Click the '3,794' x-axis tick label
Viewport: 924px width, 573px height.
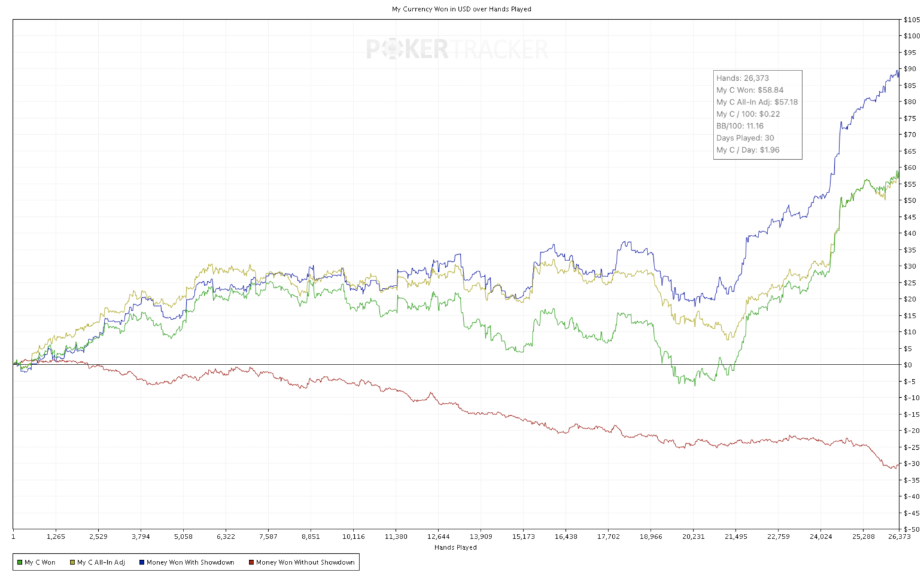pos(141,536)
